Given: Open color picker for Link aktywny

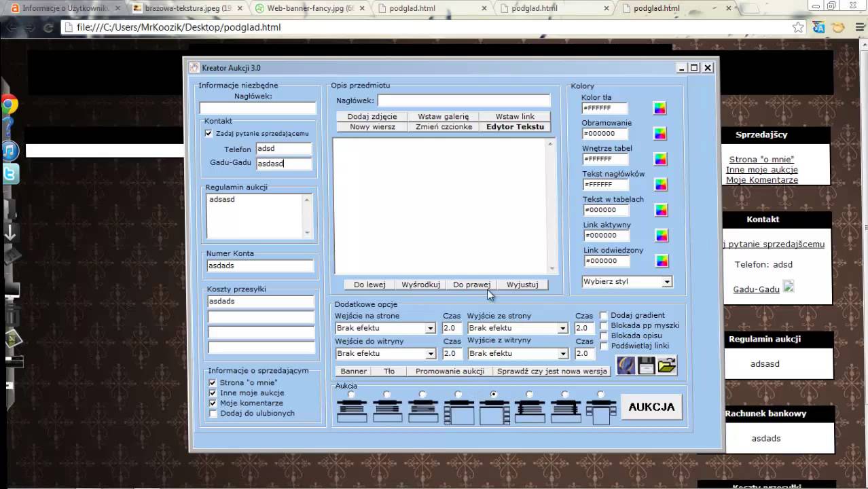Looking at the screenshot, I should (662, 236).
